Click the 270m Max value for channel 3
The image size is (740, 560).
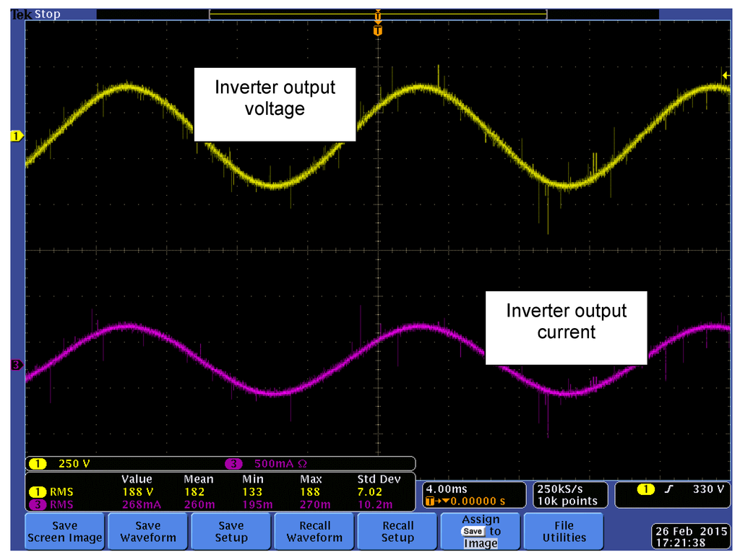pos(315,505)
